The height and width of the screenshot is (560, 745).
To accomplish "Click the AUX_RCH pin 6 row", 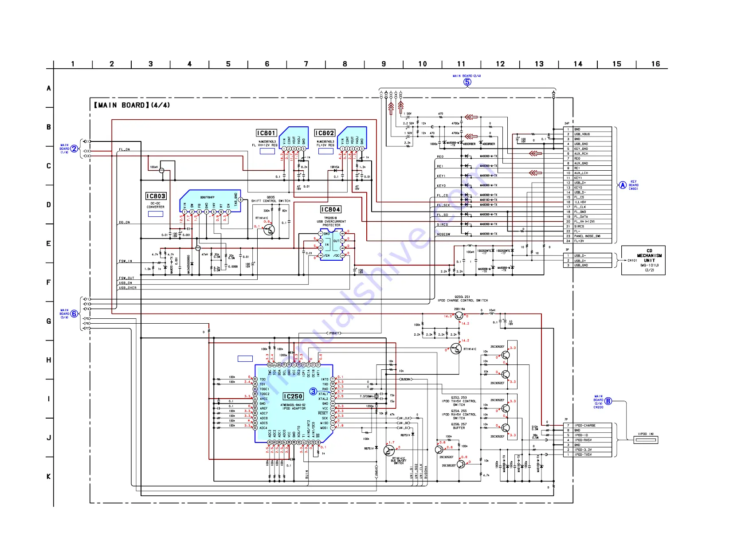I will (588, 154).
